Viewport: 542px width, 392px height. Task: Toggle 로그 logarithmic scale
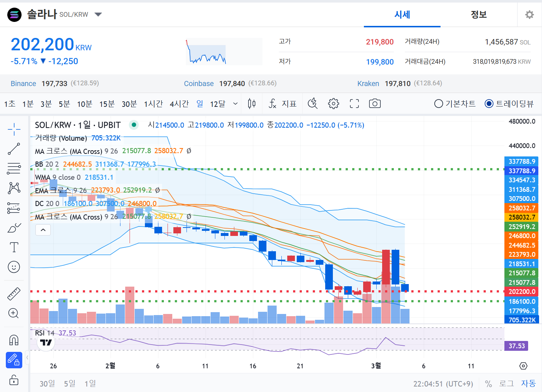pos(506,384)
